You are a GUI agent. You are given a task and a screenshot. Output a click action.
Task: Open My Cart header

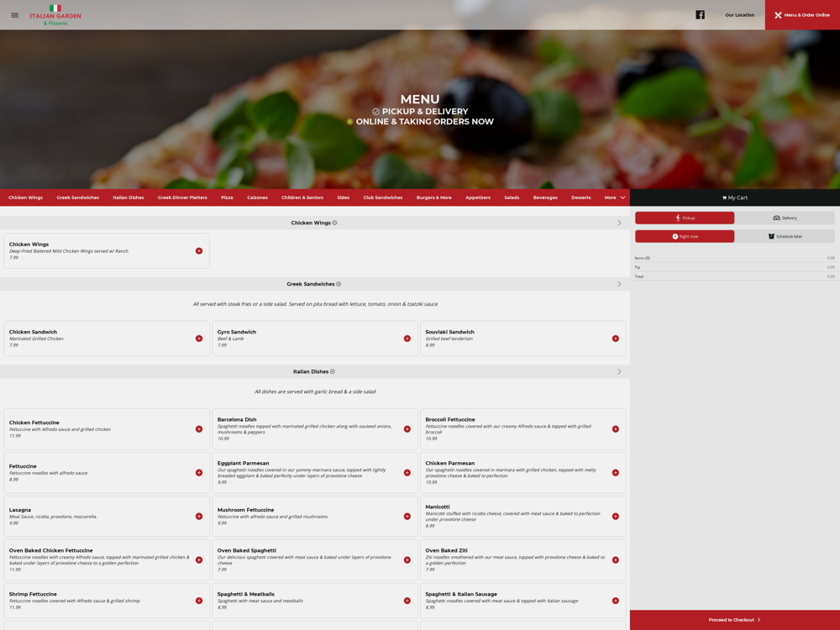click(x=735, y=197)
